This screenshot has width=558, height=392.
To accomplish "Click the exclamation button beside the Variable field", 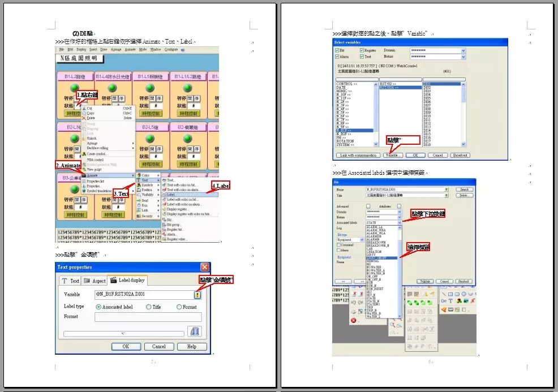I will [197, 294].
